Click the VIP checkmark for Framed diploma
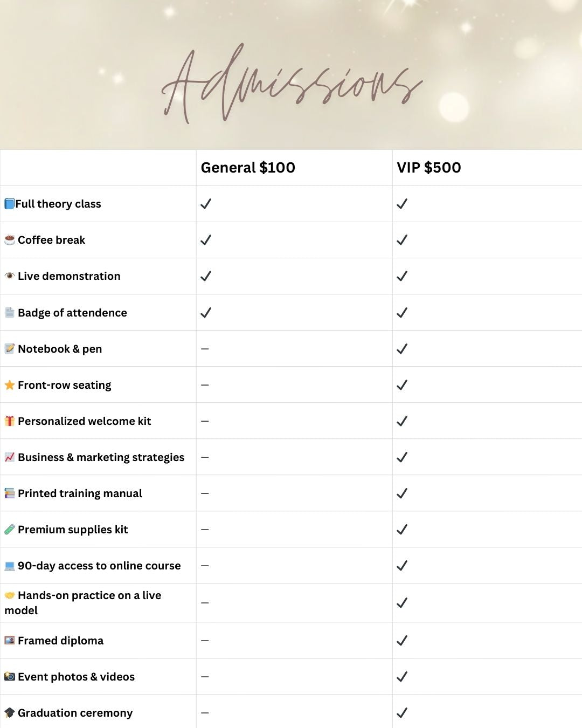This screenshot has height=728, width=582. 402,641
